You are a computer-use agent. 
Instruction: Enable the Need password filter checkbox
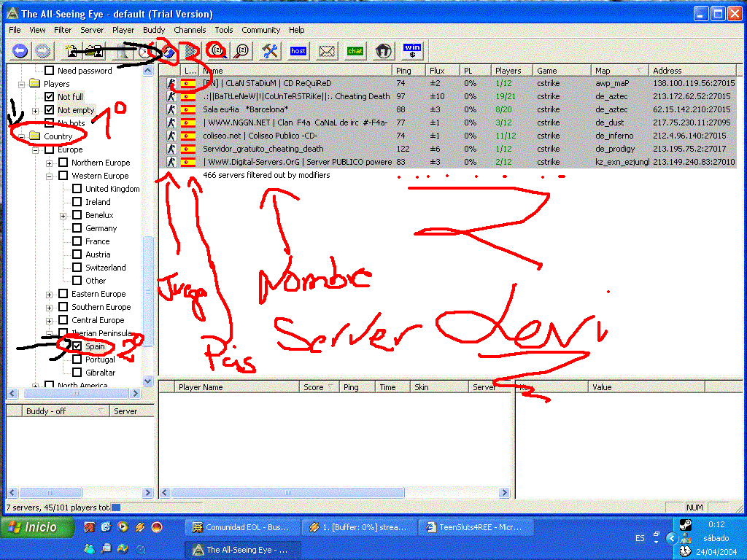pyautogui.click(x=49, y=71)
